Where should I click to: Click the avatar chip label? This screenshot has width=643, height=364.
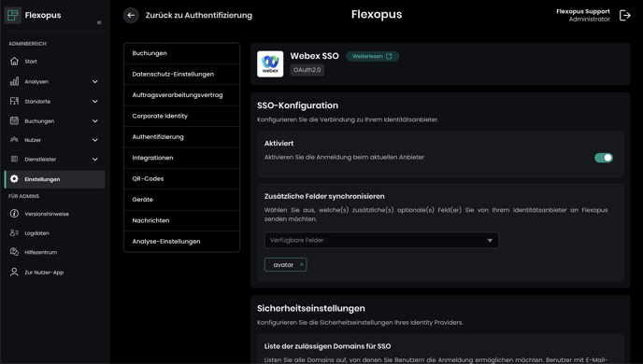[x=283, y=265]
